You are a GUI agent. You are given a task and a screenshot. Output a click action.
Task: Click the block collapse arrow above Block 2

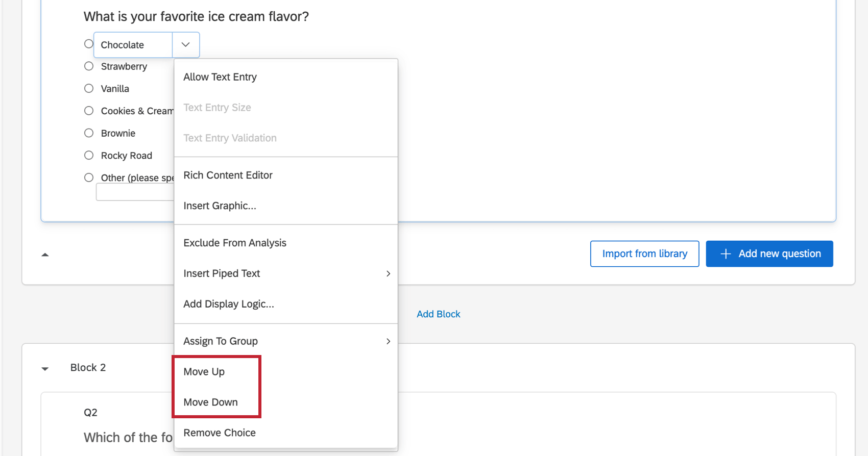pyautogui.click(x=45, y=255)
